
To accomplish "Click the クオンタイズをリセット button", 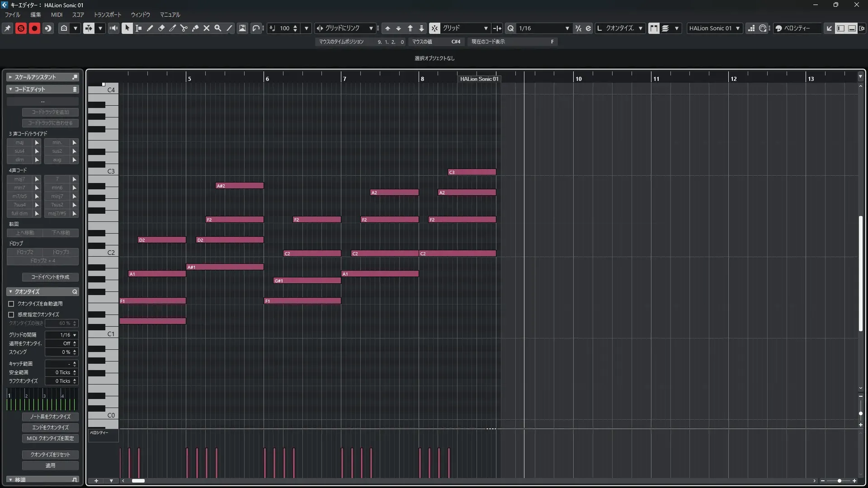I will point(50,455).
